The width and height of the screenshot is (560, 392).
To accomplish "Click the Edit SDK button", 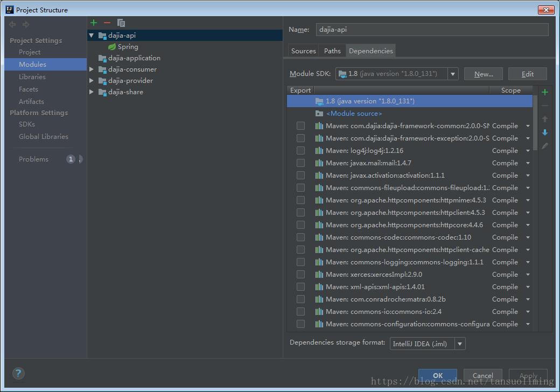I will click(x=528, y=74).
